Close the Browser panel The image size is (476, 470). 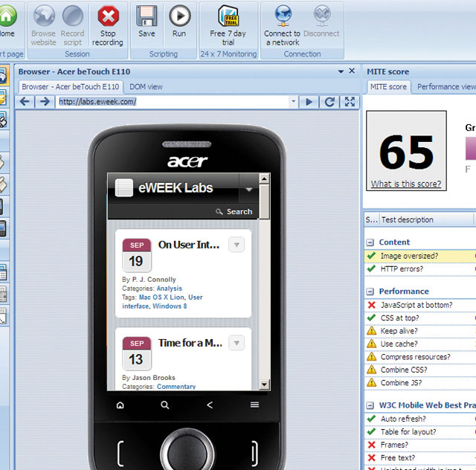click(352, 71)
